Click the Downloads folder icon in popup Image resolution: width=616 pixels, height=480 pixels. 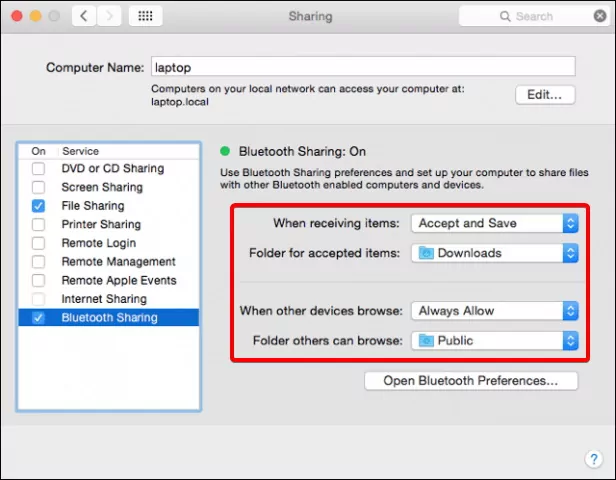[x=426, y=253]
